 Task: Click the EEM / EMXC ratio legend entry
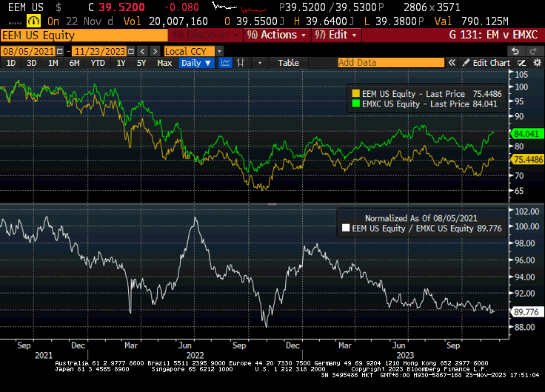pos(422,229)
